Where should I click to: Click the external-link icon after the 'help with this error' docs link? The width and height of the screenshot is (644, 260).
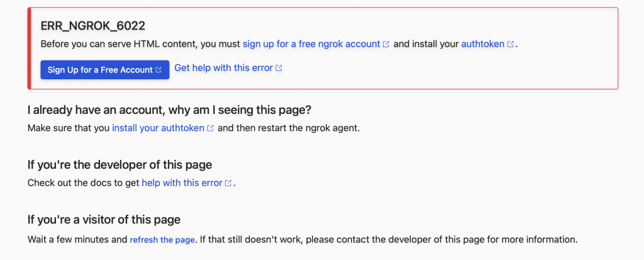click(228, 183)
